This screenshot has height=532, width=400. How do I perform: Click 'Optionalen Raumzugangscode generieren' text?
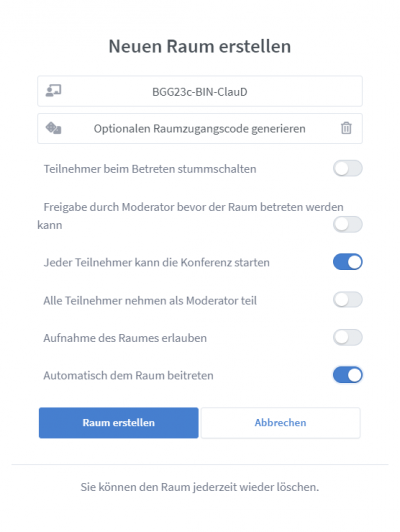tap(199, 129)
